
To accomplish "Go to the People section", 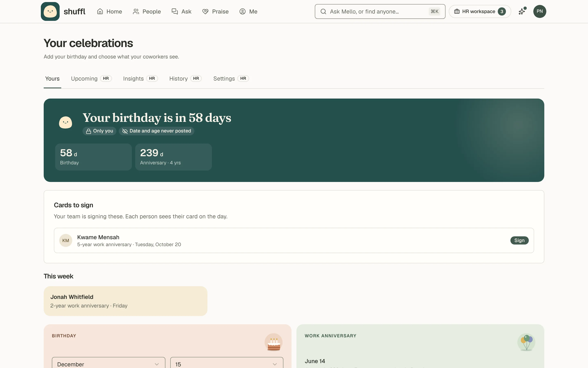I will coord(147,11).
